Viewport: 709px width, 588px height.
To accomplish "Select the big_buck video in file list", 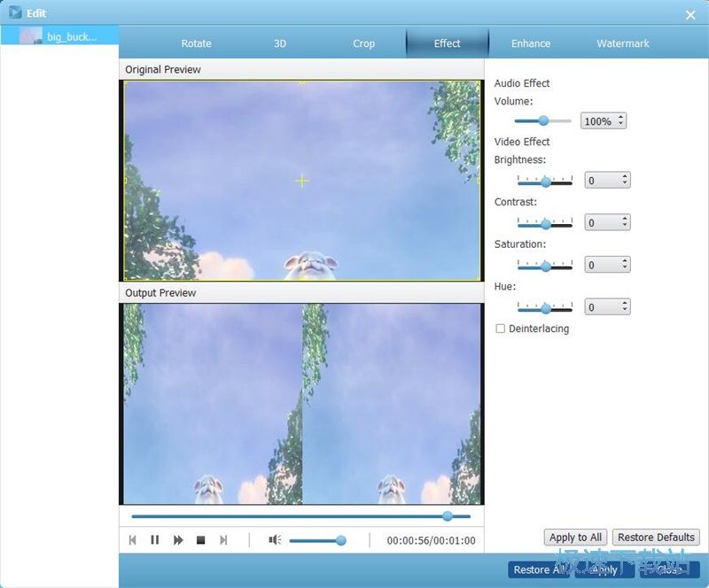I will pyautogui.click(x=59, y=35).
